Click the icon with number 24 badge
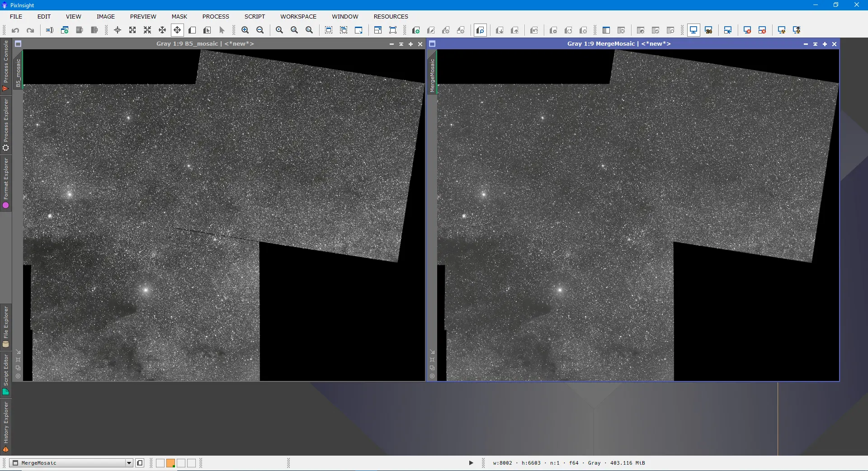Viewport: 868px width, 471px height. [x=709, y=30]
